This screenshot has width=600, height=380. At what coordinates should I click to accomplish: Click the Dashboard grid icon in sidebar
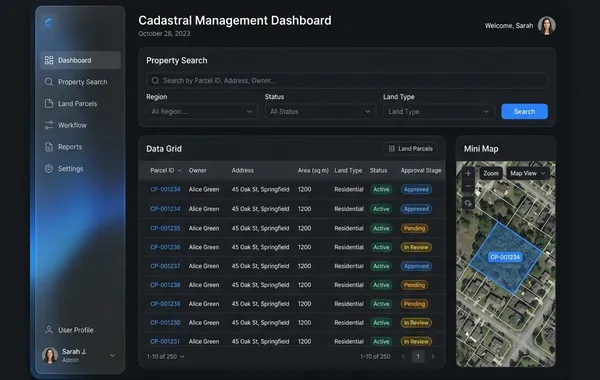pos(49,60)
